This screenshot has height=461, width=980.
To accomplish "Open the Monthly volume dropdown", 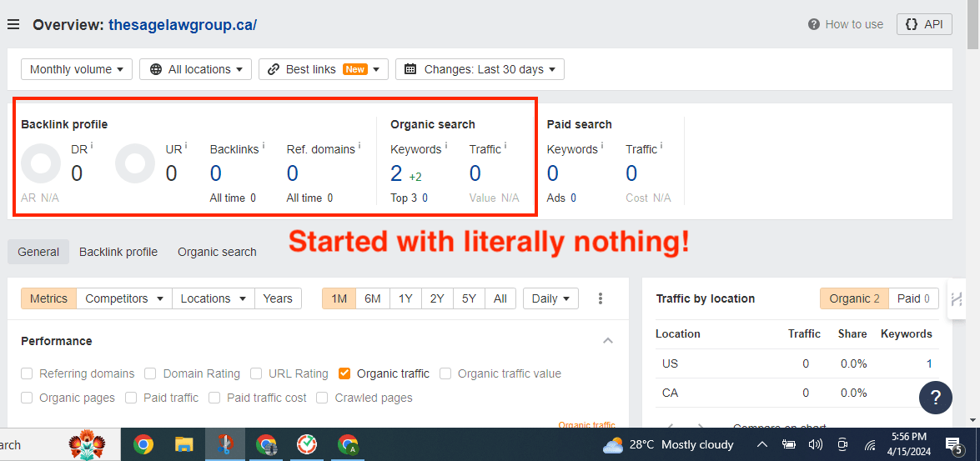I will pos(77,69).
